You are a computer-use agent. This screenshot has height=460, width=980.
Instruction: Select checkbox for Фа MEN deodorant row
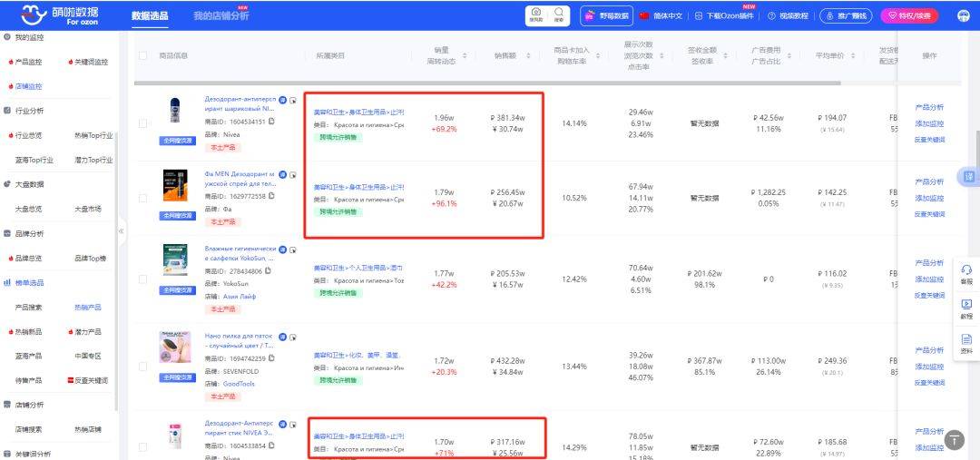click(x=143, y=198)
